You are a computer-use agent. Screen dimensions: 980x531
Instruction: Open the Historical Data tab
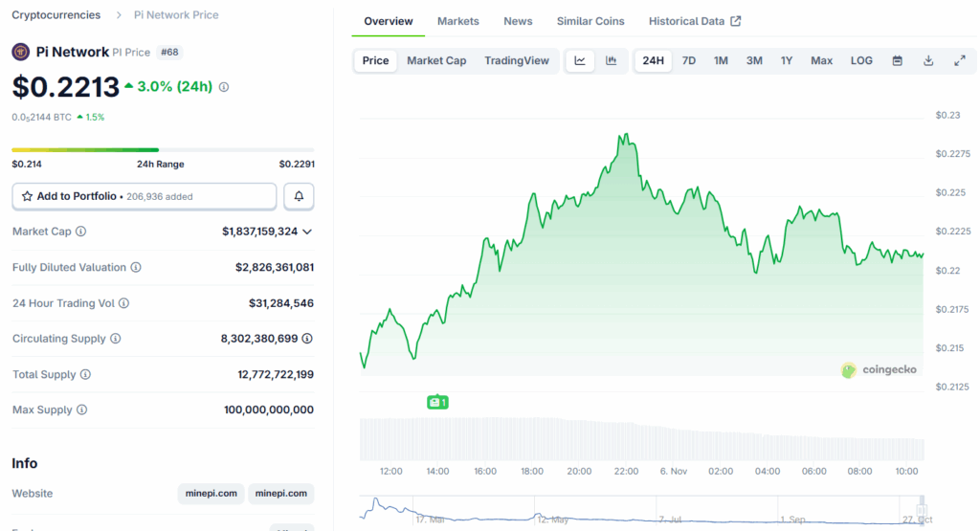[695, 21]
